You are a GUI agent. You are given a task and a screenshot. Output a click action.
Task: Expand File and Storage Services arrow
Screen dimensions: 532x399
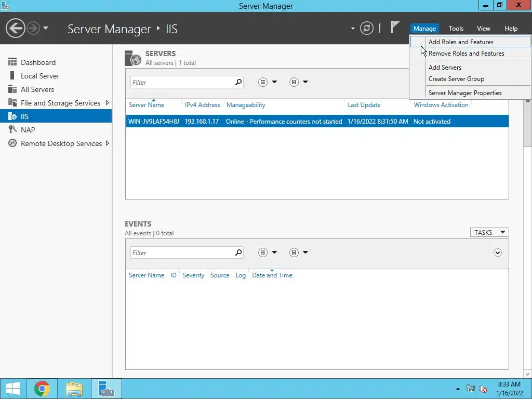(108, 103)
